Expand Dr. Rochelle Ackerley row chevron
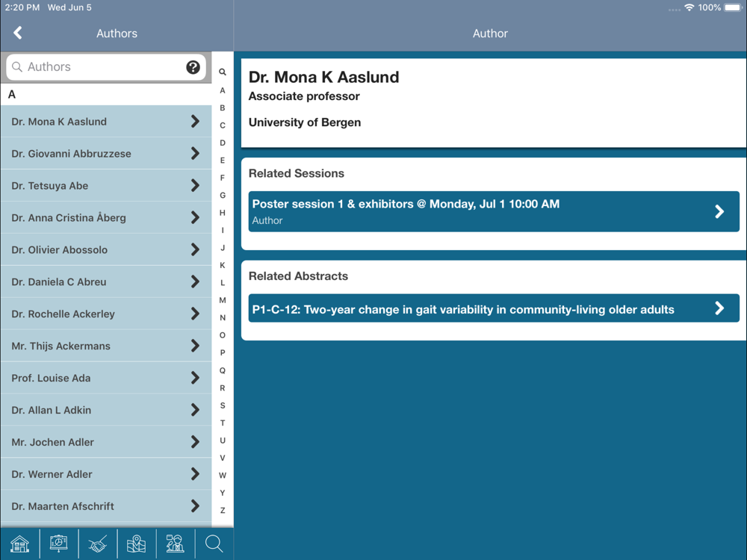This screenshot has width=747, height=560. [x=195, y=314]
